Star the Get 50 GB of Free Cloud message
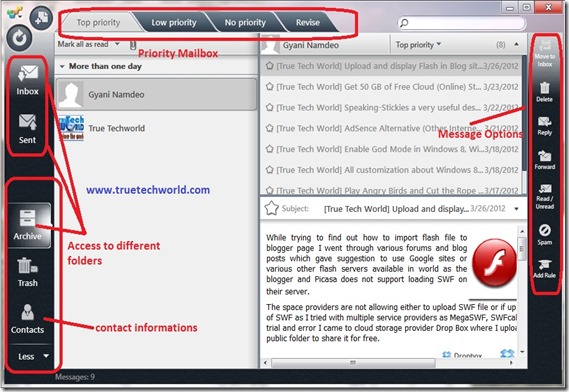This screenshot has height=392, width=569. [x=269, y=87]
